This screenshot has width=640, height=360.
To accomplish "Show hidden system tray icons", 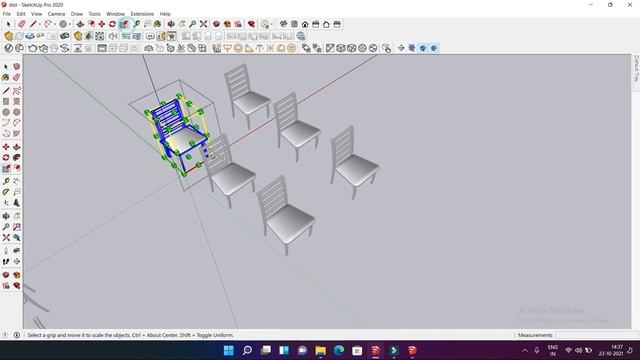I will click(x=525, y=350).
